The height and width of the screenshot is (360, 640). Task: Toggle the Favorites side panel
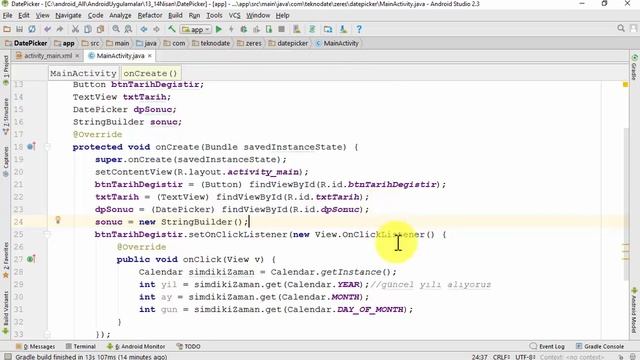5,260
